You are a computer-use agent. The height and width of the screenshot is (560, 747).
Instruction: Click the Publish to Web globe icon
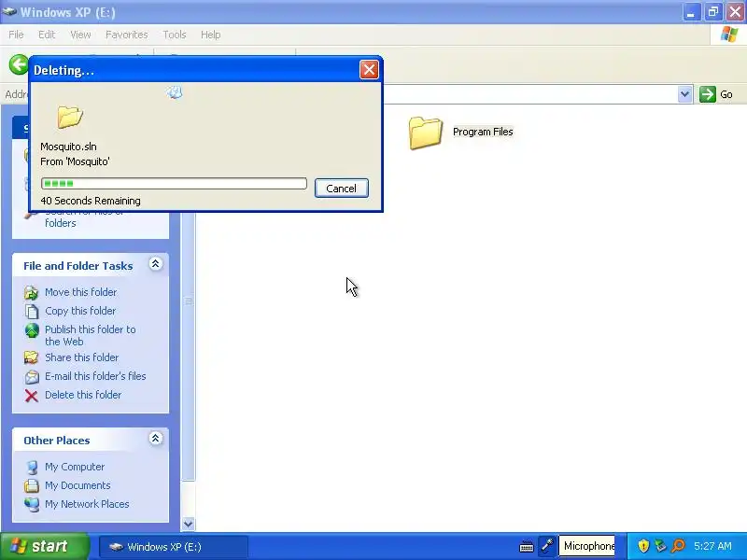[x=32, y=330]
